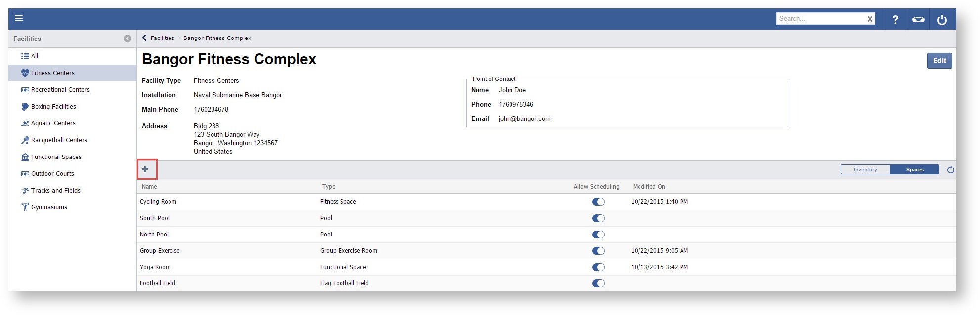The image size is (980, 315).
Task: Click the power logout icon
Action: click(x=942, y=20)
